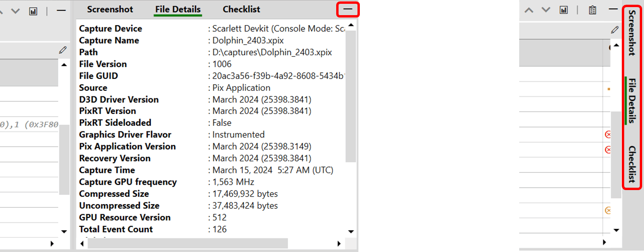This screenshot has width=644, height=252.
Task: Click the File Details horizontal scroll-left arrow
Action: coord(82,243)
